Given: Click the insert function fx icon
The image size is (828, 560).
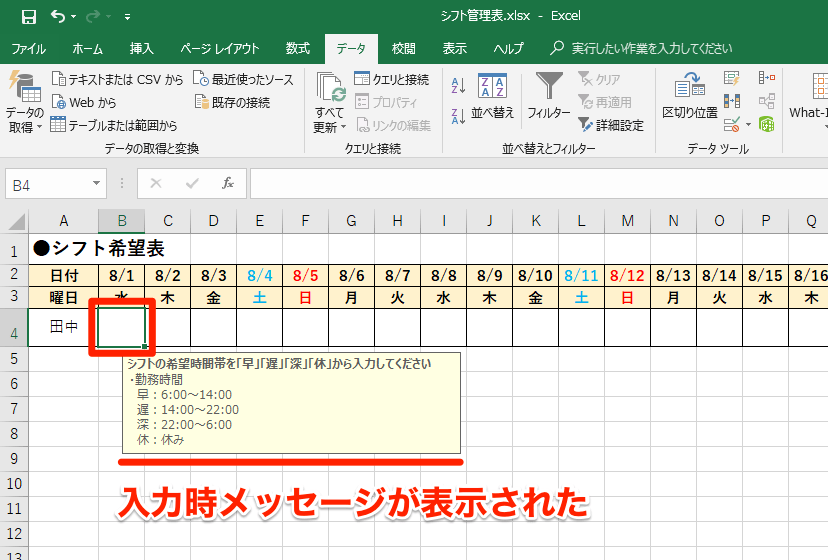Looking at the screenshot, I should pyautogui.click(x=228, y=183).
